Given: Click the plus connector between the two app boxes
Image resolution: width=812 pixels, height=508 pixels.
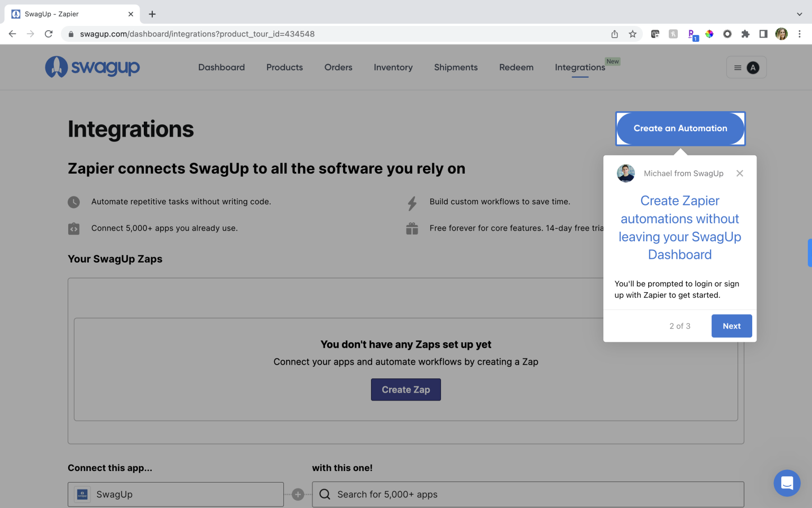Looking at the screenshot, I should pyautogui.click(x=298, y=494).
